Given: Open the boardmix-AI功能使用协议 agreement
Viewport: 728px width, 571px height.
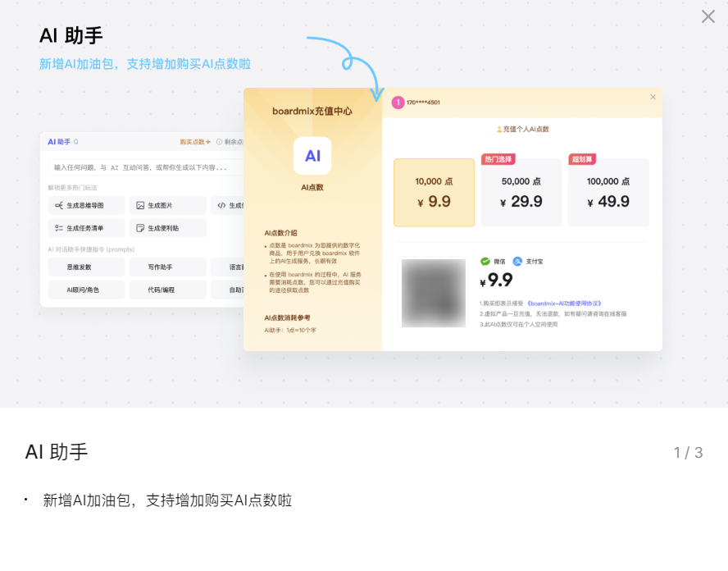Looking at the screenshot, I should tap(565, 303).
